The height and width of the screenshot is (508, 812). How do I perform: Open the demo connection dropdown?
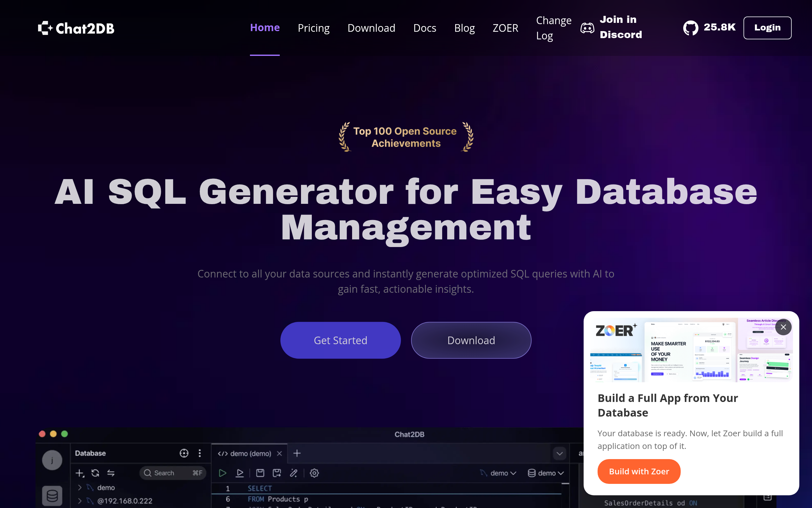click(x=498, y=473)
